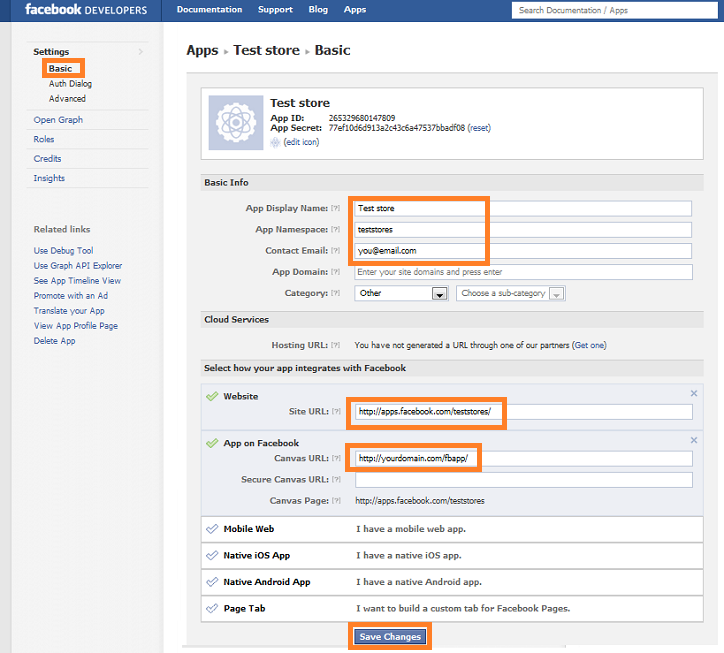Remove App on Facebook integration with its X
Viewport: 724px width, 653px height.
pyautogui.click(x=694, y=441)
